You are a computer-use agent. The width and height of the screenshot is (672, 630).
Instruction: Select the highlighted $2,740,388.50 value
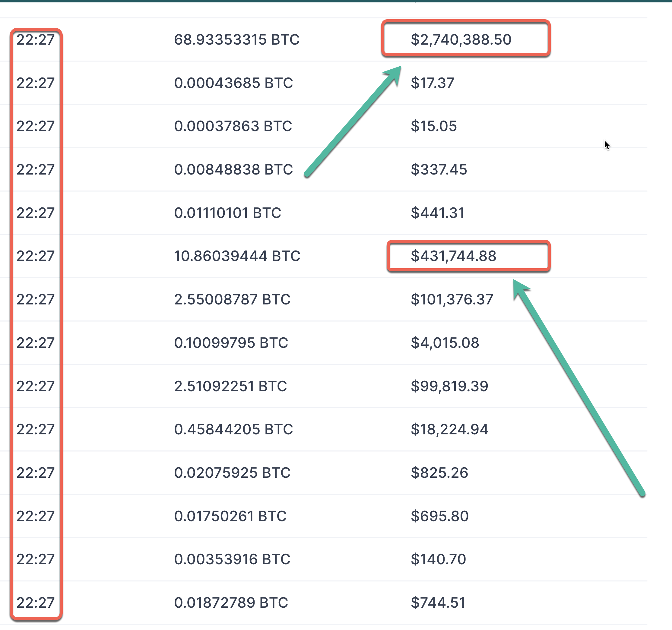tap(461, 39)
